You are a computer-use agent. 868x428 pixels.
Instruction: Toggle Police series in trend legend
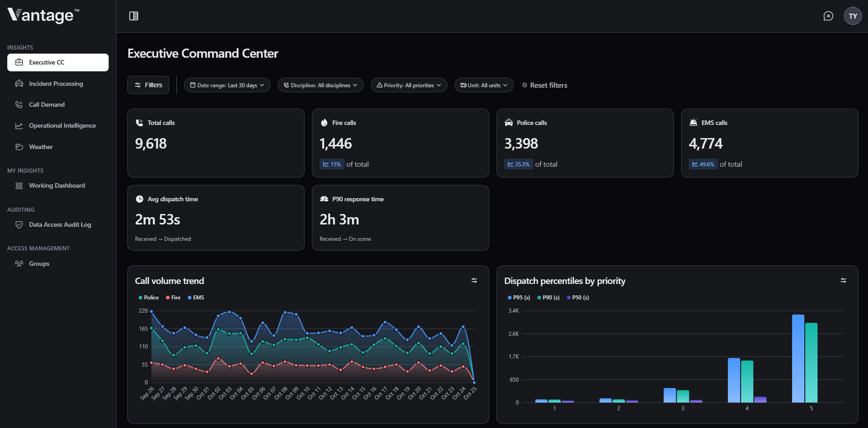coord(149,298)
